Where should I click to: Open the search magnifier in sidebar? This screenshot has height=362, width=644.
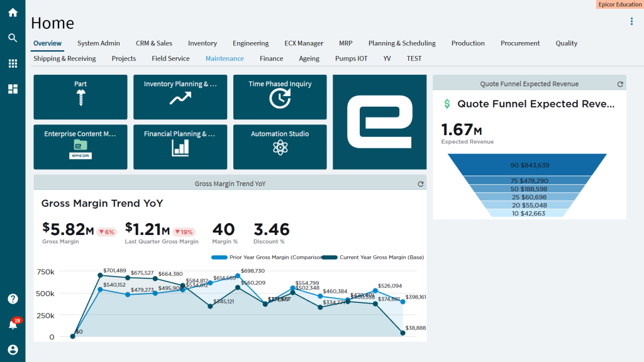(x=13, y=38)
